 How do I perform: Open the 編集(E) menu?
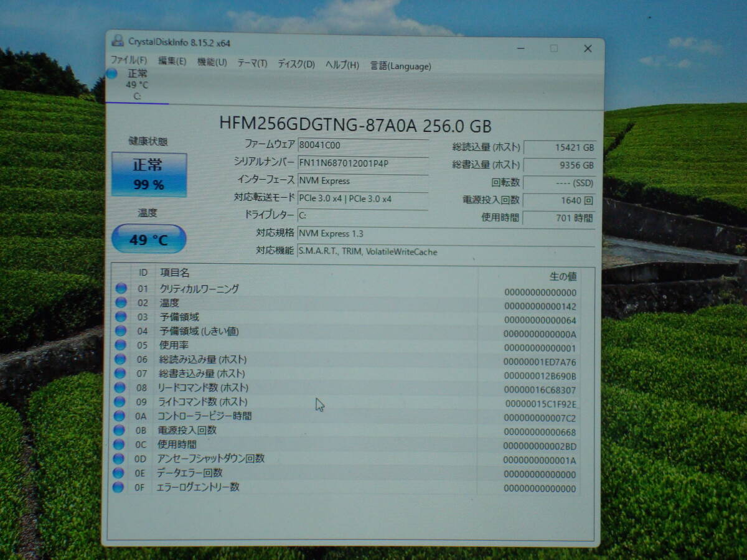coord(172,62)
